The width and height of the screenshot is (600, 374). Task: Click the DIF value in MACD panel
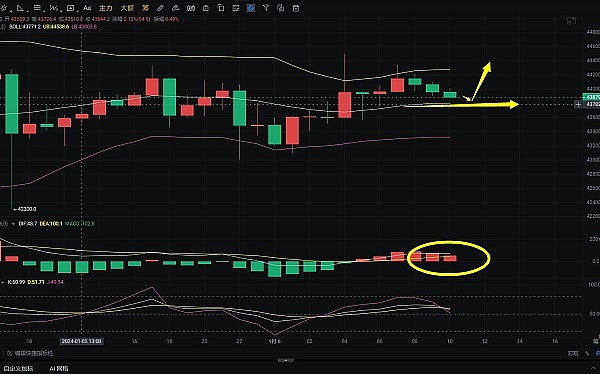click(x=28, y=224)
